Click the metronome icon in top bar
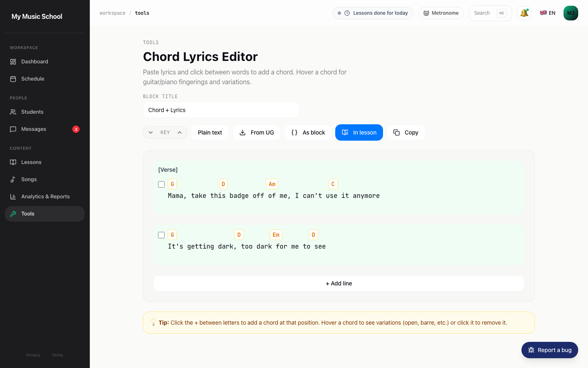The image size is (588, 368). tap(426, 13)
